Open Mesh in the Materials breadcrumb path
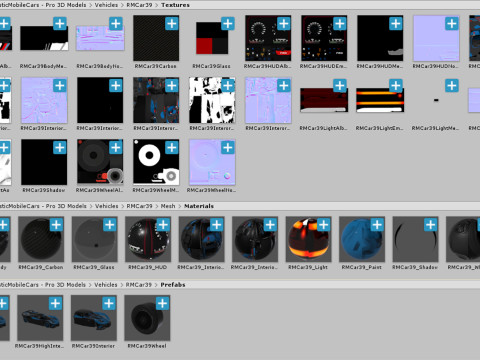 coord(168,206)
